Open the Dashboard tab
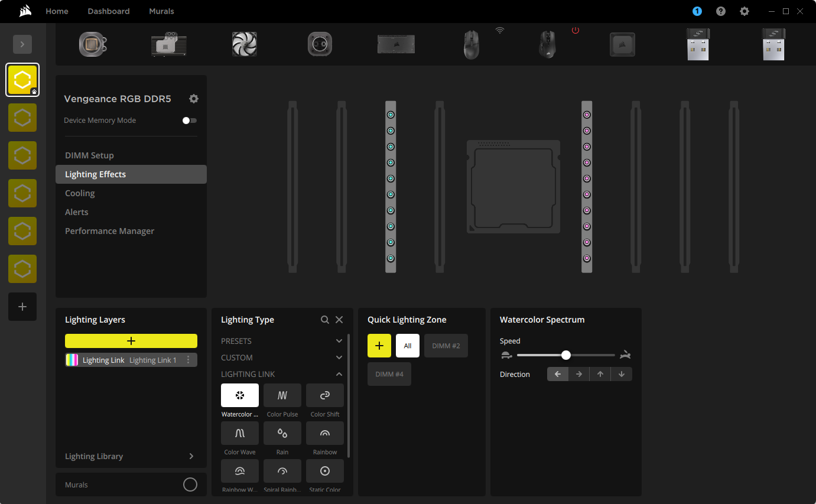Viewport: 816px width, 504px height. click(109, 11)
